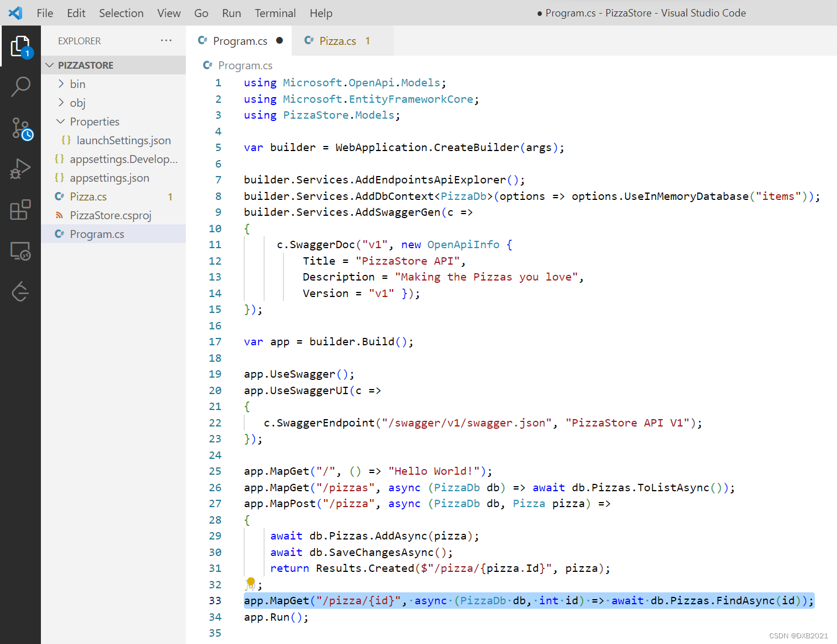Click line number 21 in the gutter
The height and width of the screenshot is (644, 837).
[215, 407]
